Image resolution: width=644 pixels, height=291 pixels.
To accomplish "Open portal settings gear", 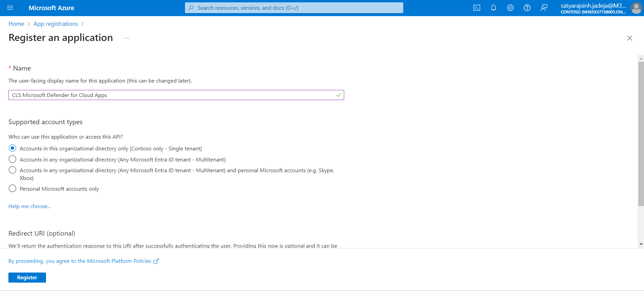I will point(510,8).
